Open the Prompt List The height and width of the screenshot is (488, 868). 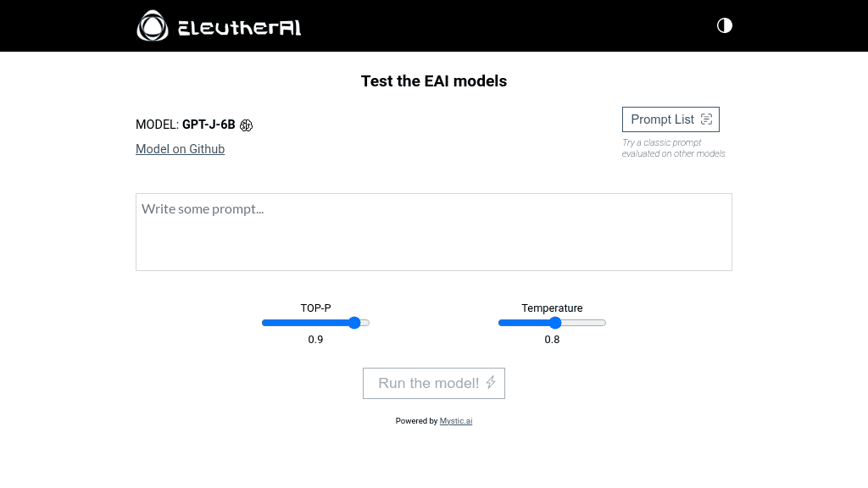(670, 119)
